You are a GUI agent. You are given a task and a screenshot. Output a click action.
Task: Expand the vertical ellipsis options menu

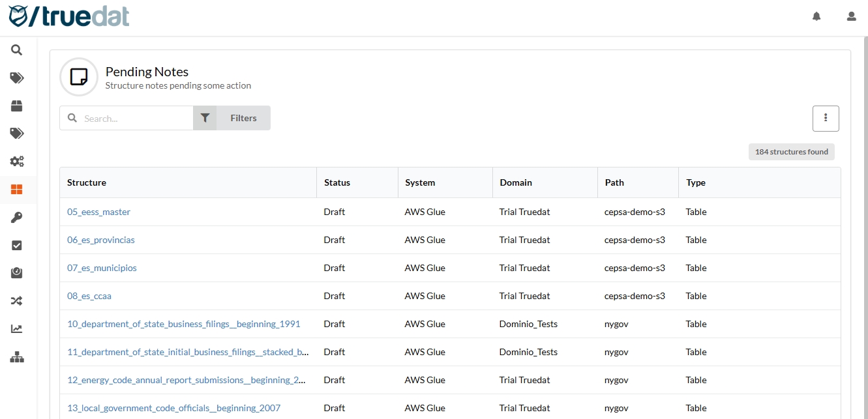click(x=826, y=118)
